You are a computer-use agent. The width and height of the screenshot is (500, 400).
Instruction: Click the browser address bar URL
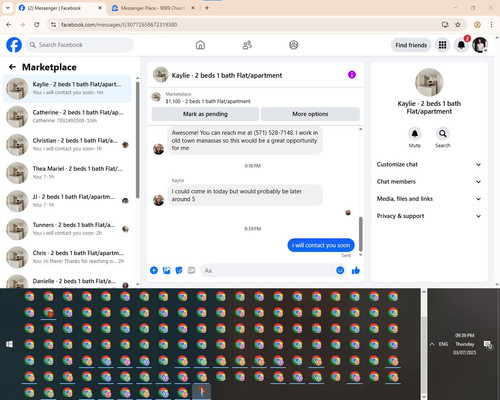[119, 24]
